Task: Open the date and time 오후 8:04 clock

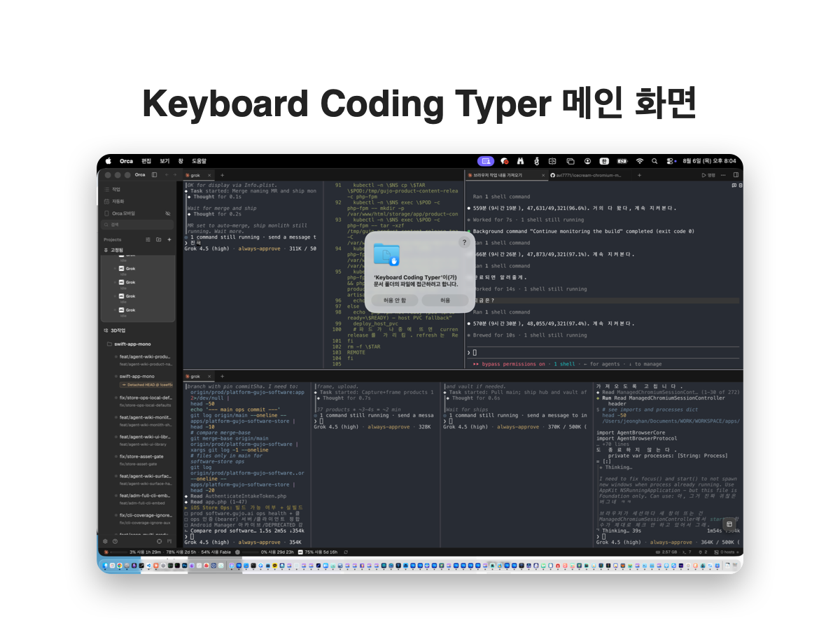Action: click(x=709, y=161)
